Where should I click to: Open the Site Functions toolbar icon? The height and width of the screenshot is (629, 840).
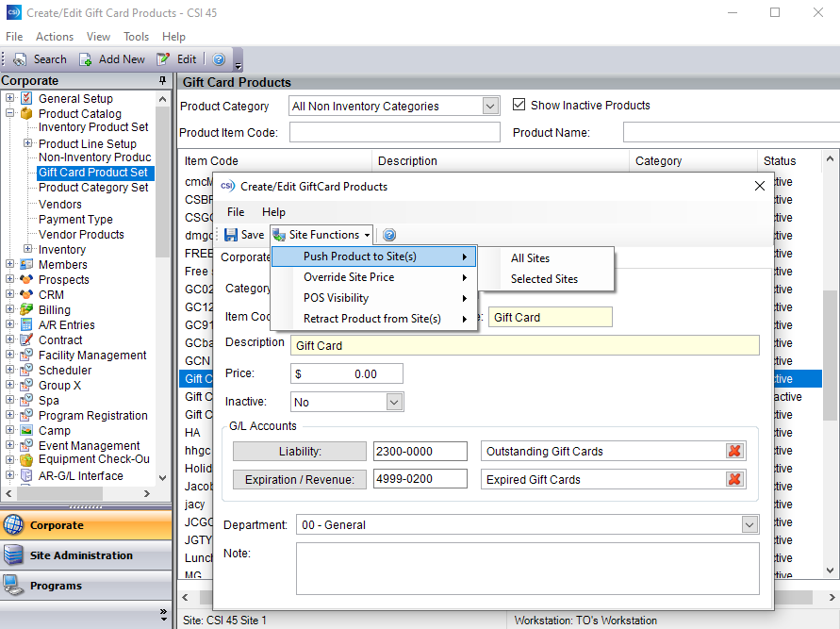(279, 235)
